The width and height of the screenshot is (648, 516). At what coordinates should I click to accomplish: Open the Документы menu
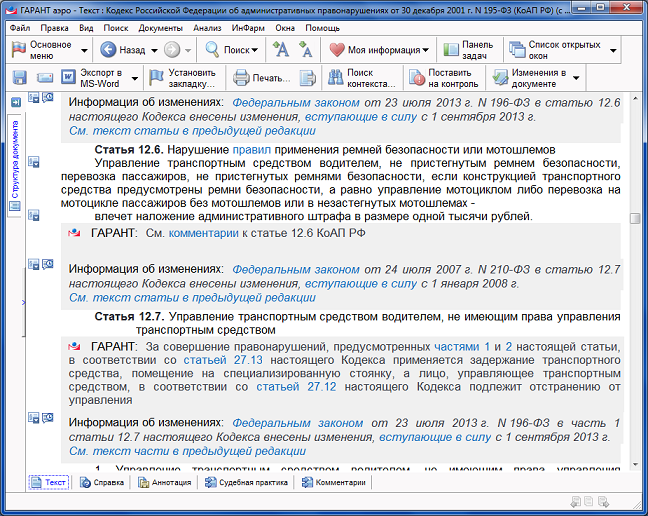tap(160, 28)
